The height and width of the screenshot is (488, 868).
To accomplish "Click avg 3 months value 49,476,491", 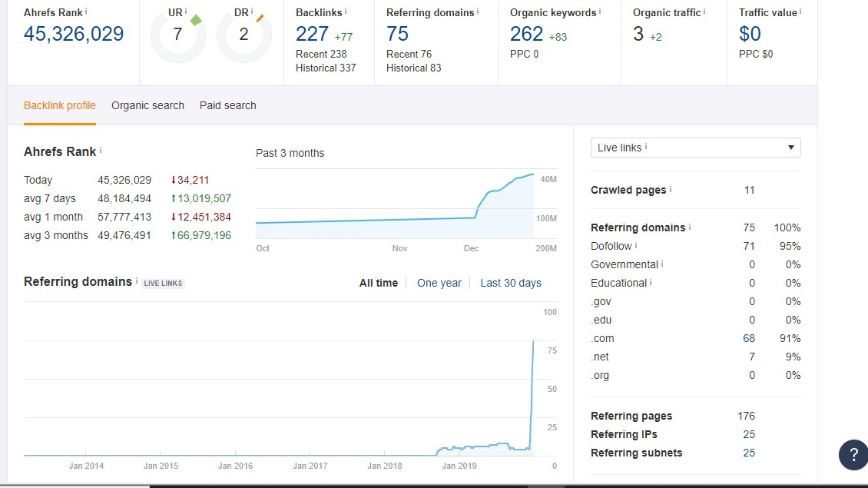I will (124, 235).
